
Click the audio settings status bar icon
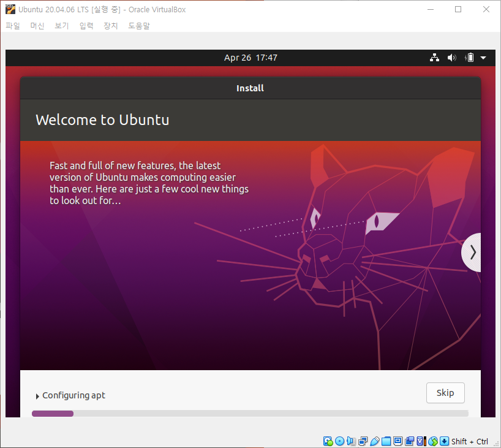coord(351,441)
